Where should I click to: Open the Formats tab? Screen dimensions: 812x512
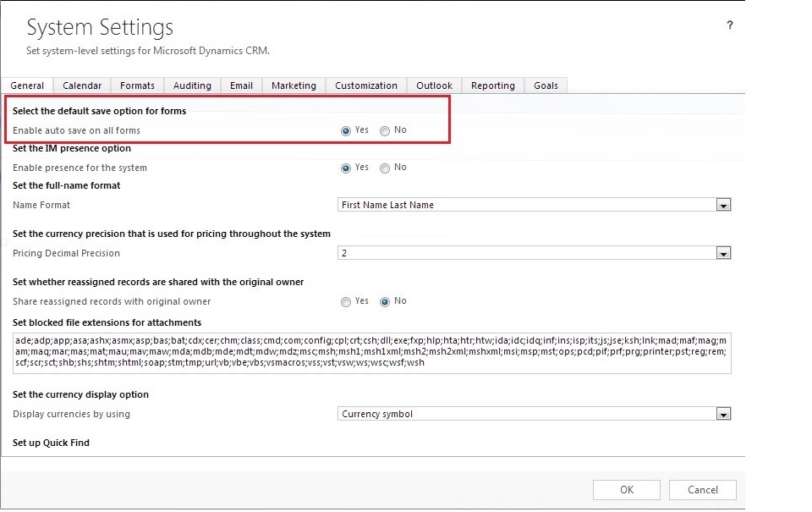click(x=137, y=85)
